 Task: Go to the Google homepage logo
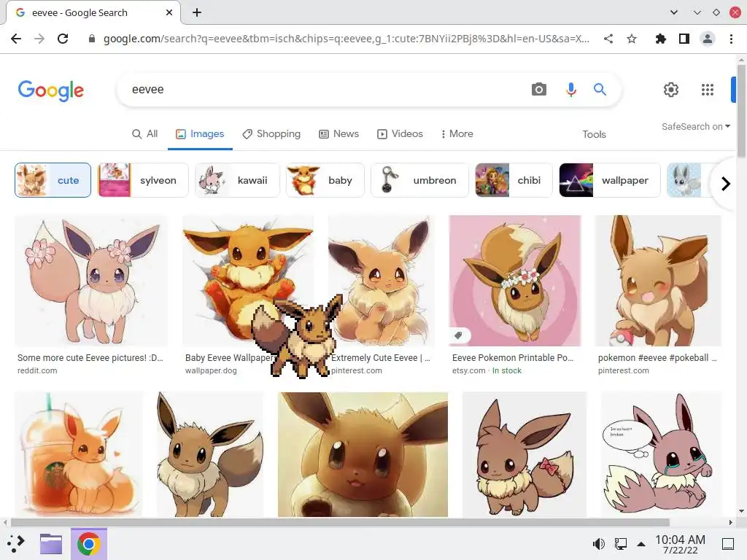coord(51,90)
